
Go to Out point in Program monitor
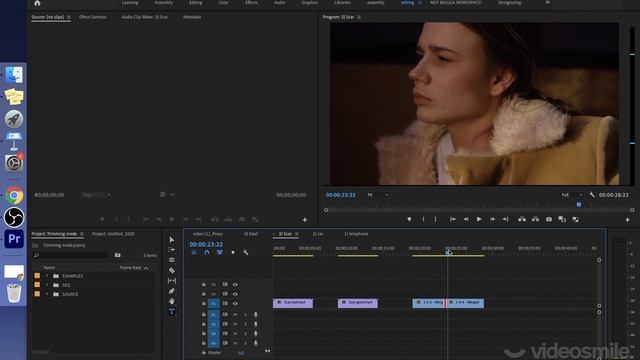tap(505, 219)
